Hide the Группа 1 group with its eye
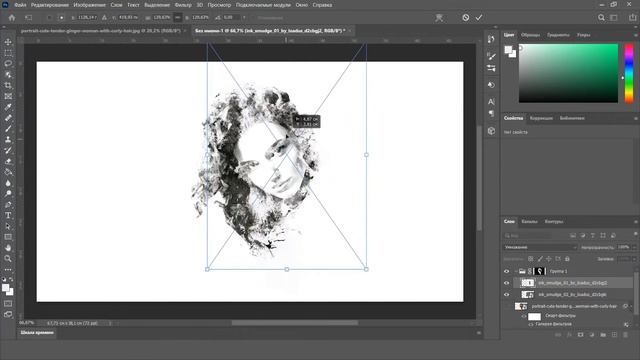 pos(507,271)
